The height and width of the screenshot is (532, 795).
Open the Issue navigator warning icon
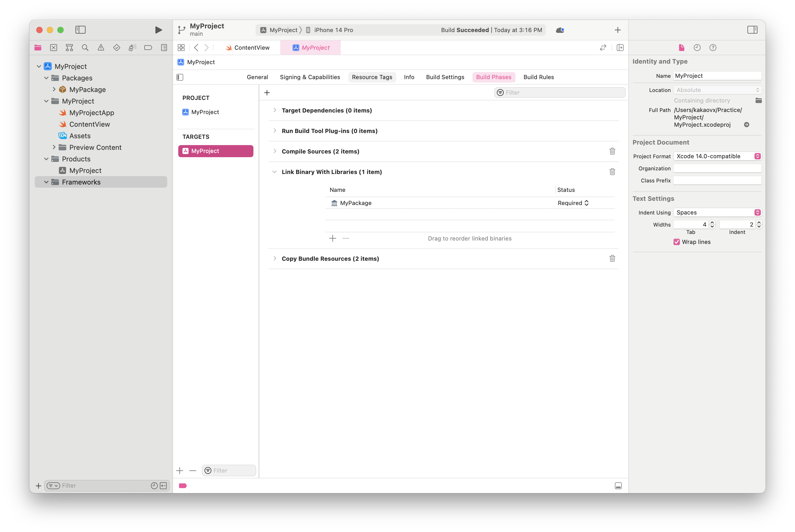[x=101, y=48]
